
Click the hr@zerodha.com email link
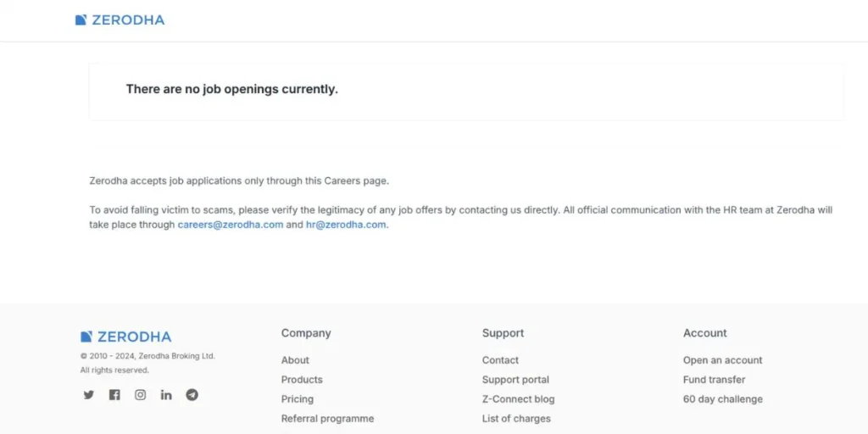click(346, 225)
